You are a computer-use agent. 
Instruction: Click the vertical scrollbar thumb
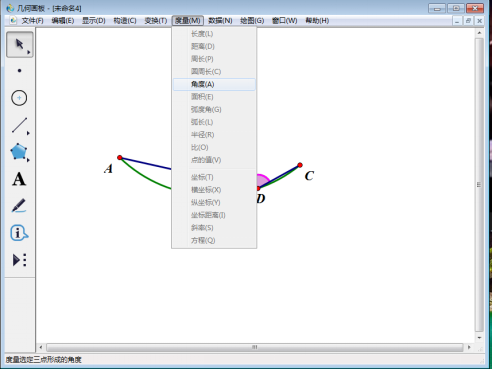coord(479,185)
